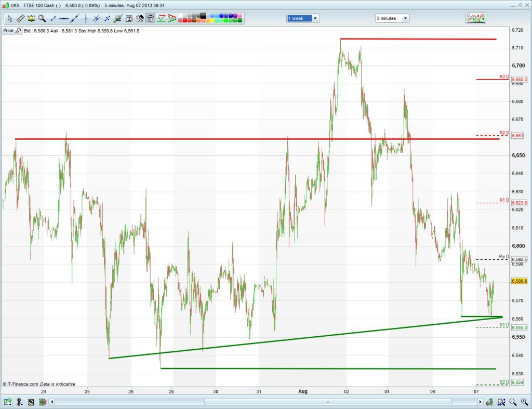The height and width of the screenshot is (409, 532).
Task: Click the zoom in magnifier at bottom right
Action: point(523,402)
